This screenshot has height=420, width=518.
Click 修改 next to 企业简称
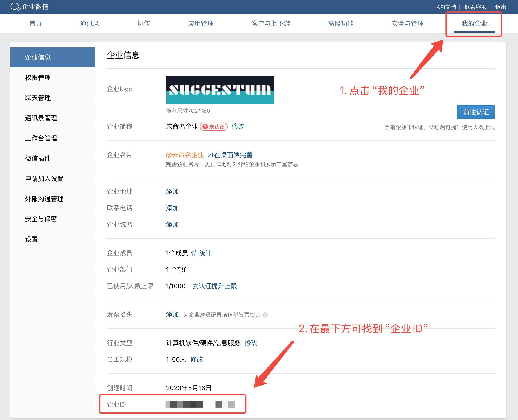(x=238, y=126)
